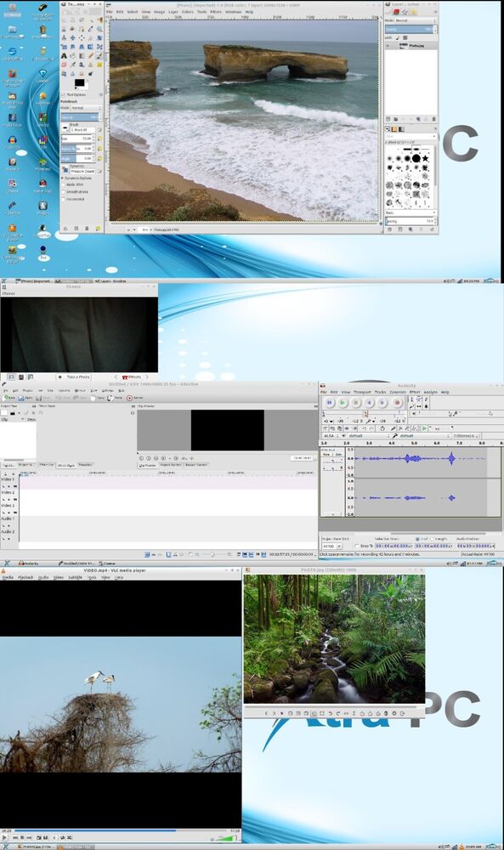Click VLC seek progress bar

click(121, 830)
